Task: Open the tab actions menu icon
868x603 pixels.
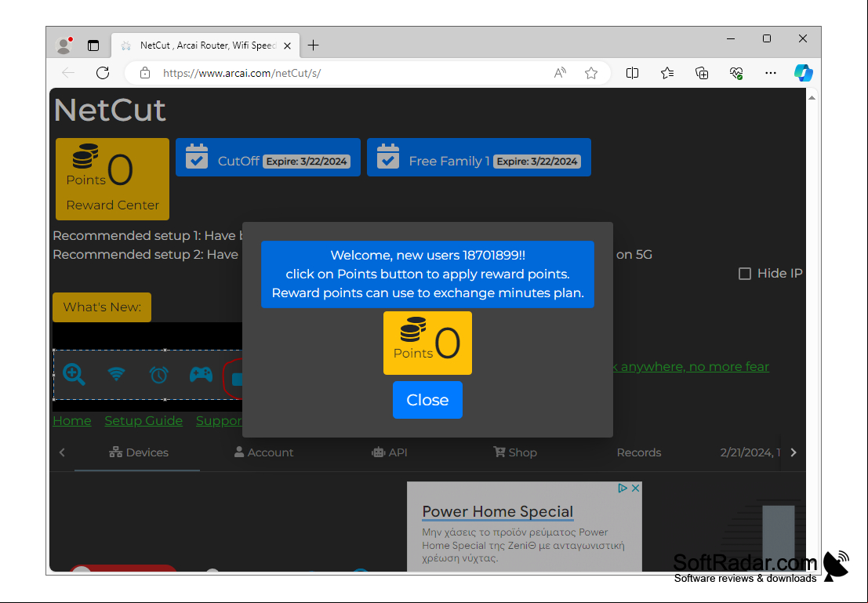Action: (x=93, y=45)
